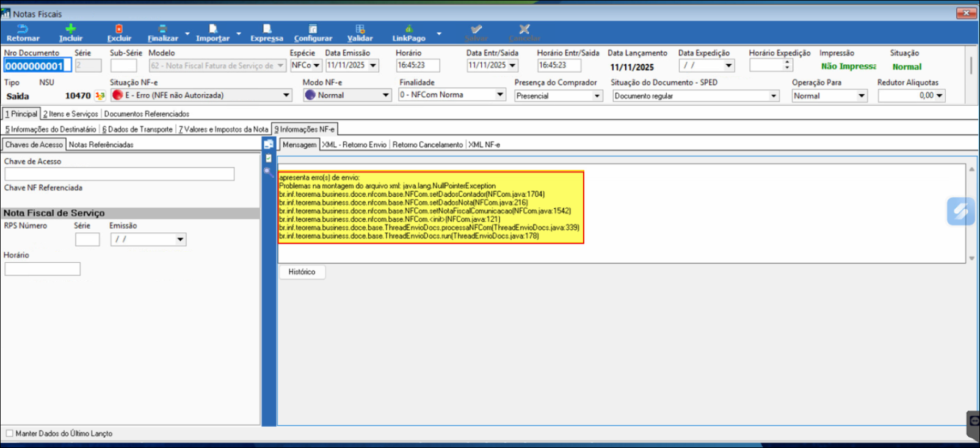Select the Notas Referênciadas tab
Viewport: 980px width, 448px height.
pyautogui.click(x=101, y=145)
